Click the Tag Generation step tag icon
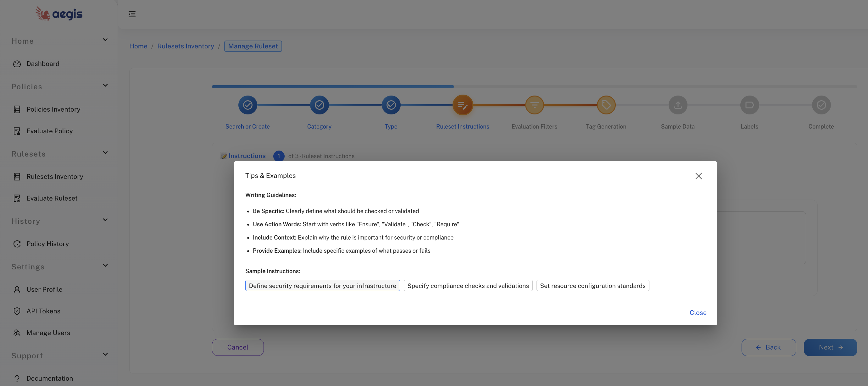This screenshot has height=386, width=868. click(606, 105)
